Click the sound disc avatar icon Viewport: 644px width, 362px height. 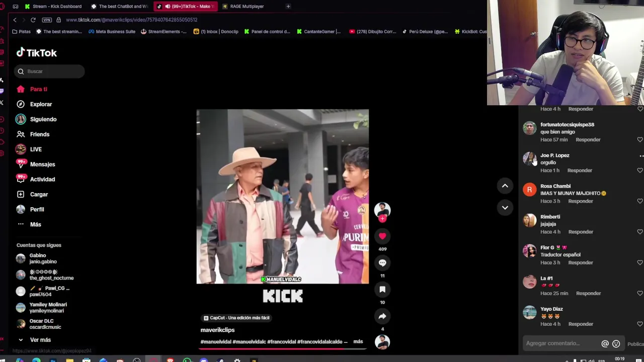point(382,342)
